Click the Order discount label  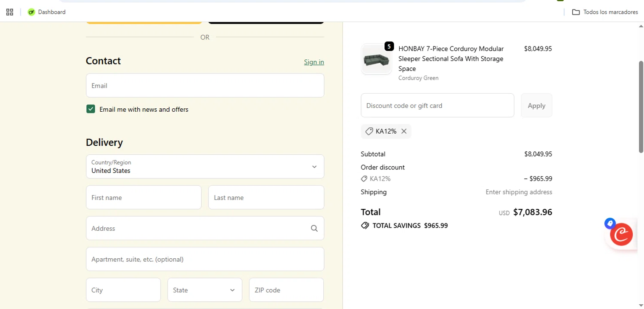(383, 167)
